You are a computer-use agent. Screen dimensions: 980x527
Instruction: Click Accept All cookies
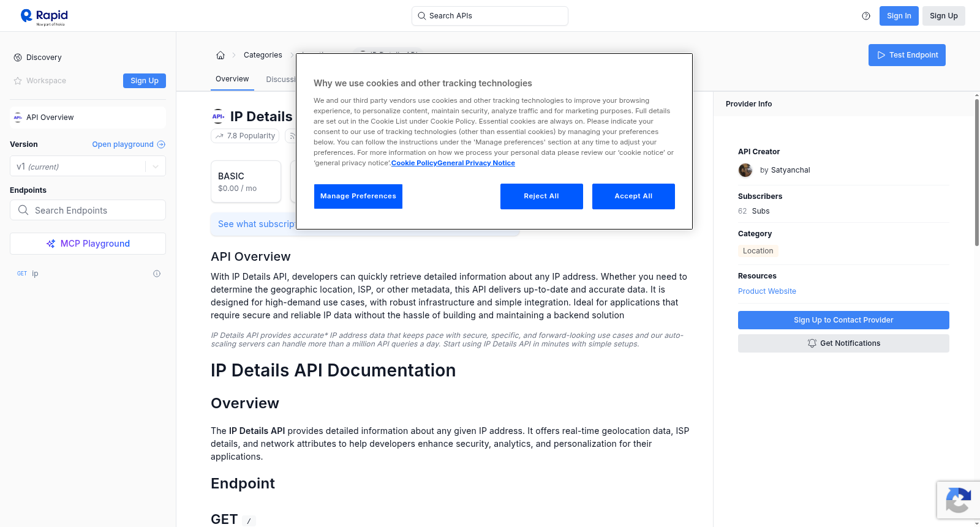(633, 196)
